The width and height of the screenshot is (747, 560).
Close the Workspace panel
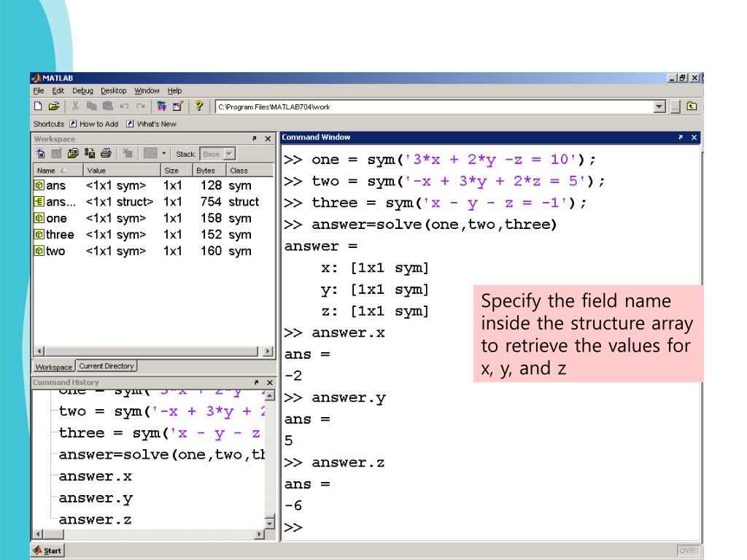pos(268,139)
